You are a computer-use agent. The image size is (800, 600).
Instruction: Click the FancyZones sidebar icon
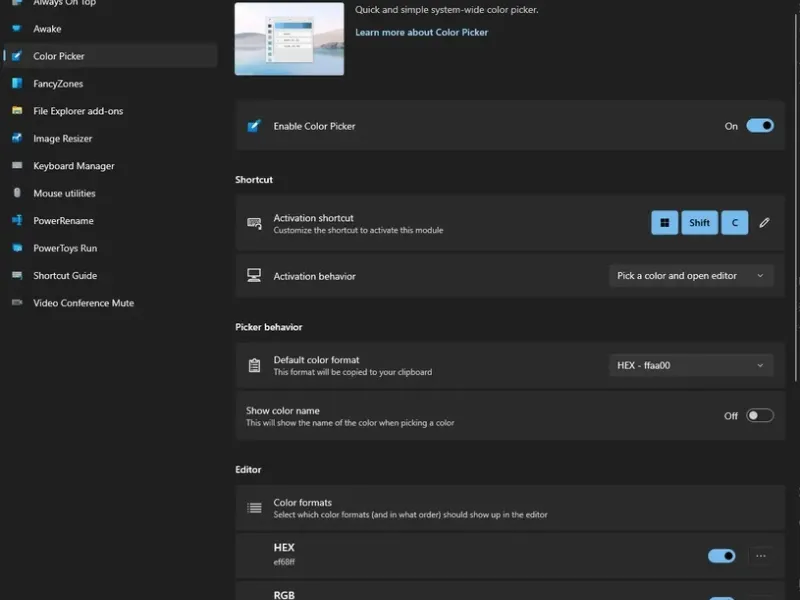pos(17,83)
